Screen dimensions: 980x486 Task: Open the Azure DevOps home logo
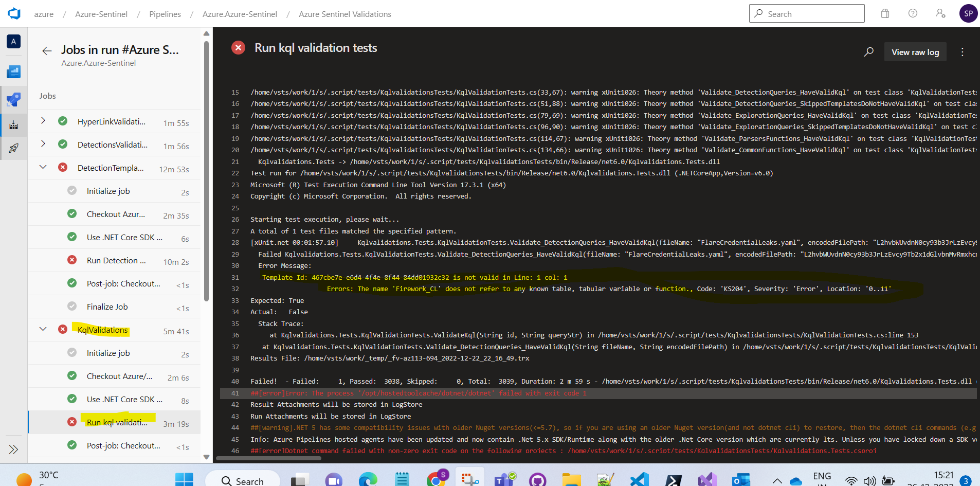[x=14, y=14]
